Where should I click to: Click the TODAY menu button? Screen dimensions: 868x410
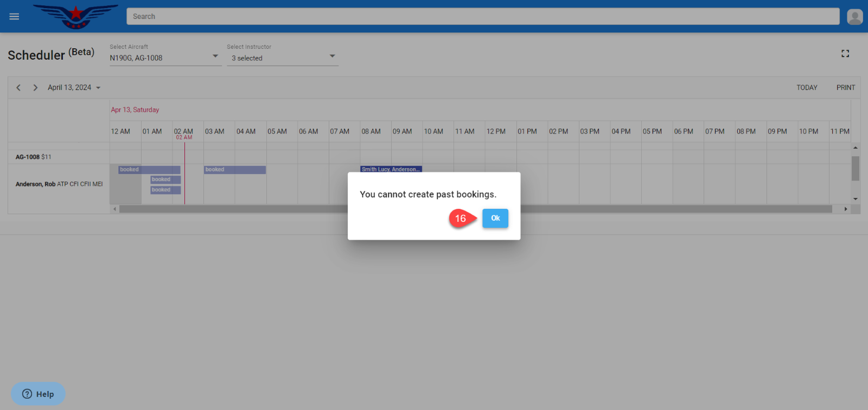pos(807,87)
